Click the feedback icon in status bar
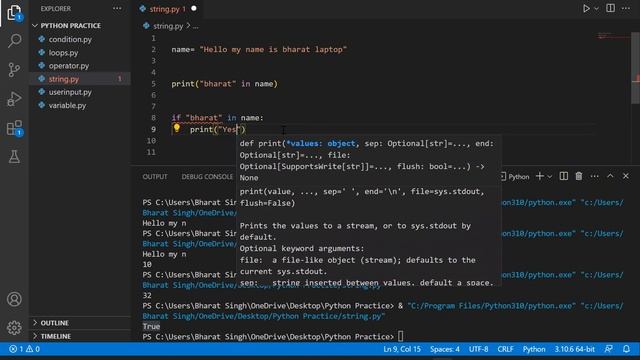 [609, 349]
